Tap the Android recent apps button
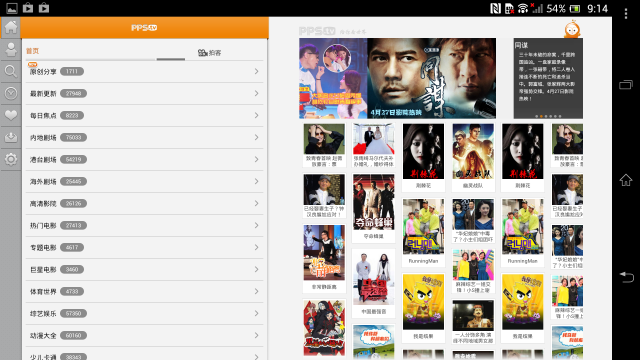The image size is (640, 360). [x=626, y=85]
